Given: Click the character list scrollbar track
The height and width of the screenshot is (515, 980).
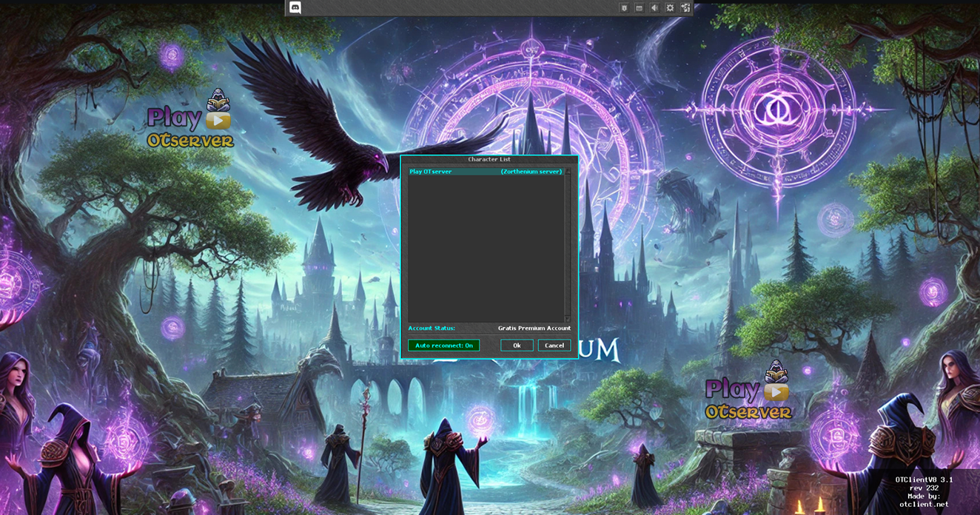Looking at the screenshot, I should coord(568,244).
